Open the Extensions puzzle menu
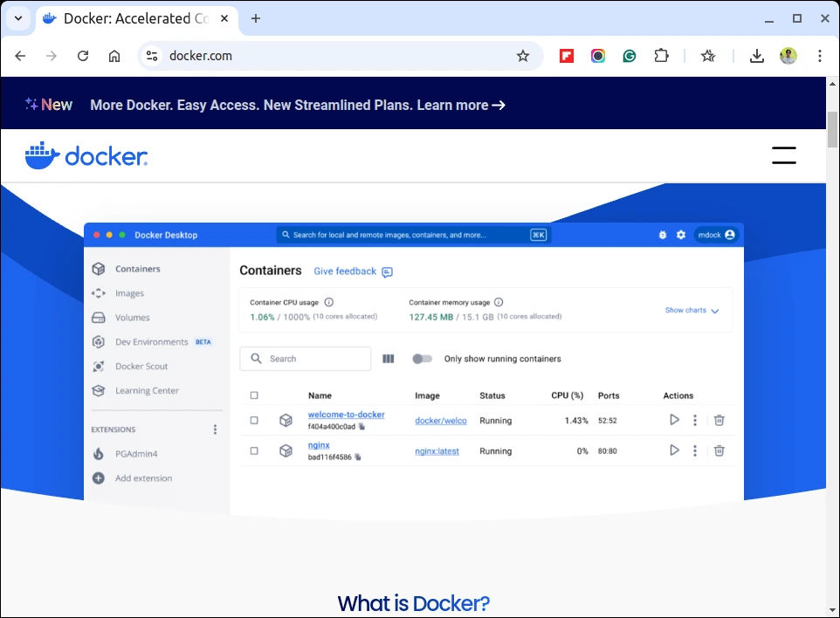This screenshot has width=840, height=618. pyautogui.click(x=662, y=56)
